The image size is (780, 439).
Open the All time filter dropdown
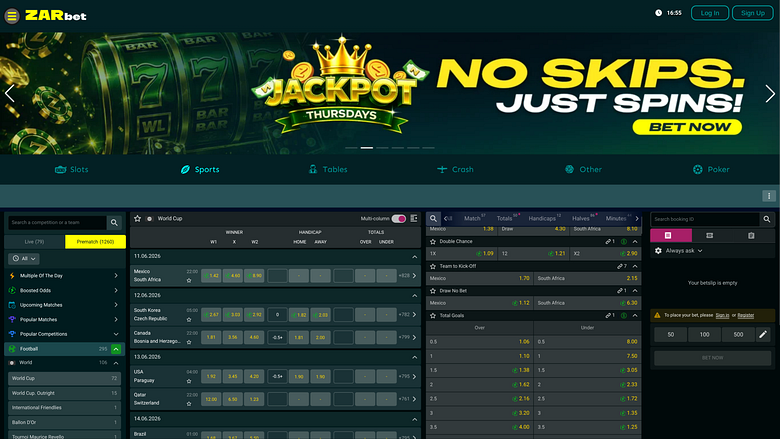(x=24, y=259)
